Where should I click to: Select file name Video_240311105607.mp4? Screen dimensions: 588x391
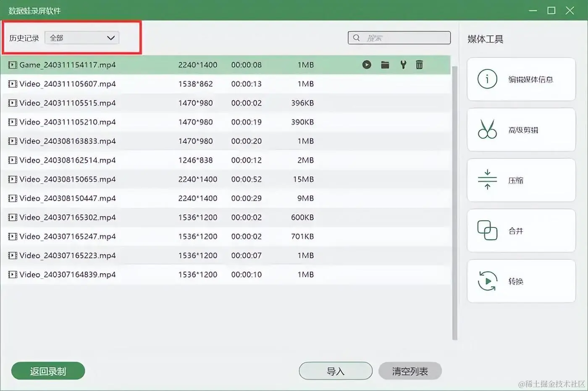click(x=68, y=84)
